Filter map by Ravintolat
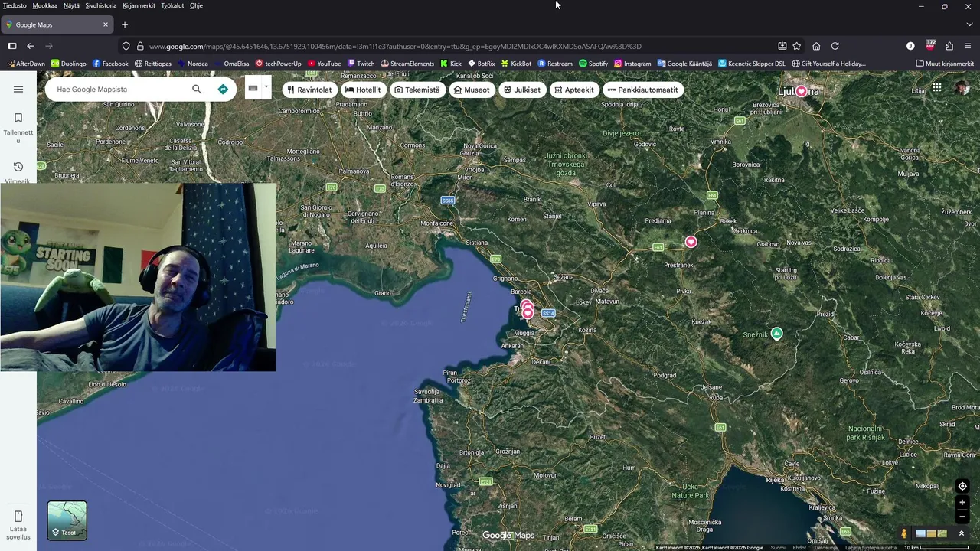The width and height of the screenshot is (980, 551). click(310, 90)
